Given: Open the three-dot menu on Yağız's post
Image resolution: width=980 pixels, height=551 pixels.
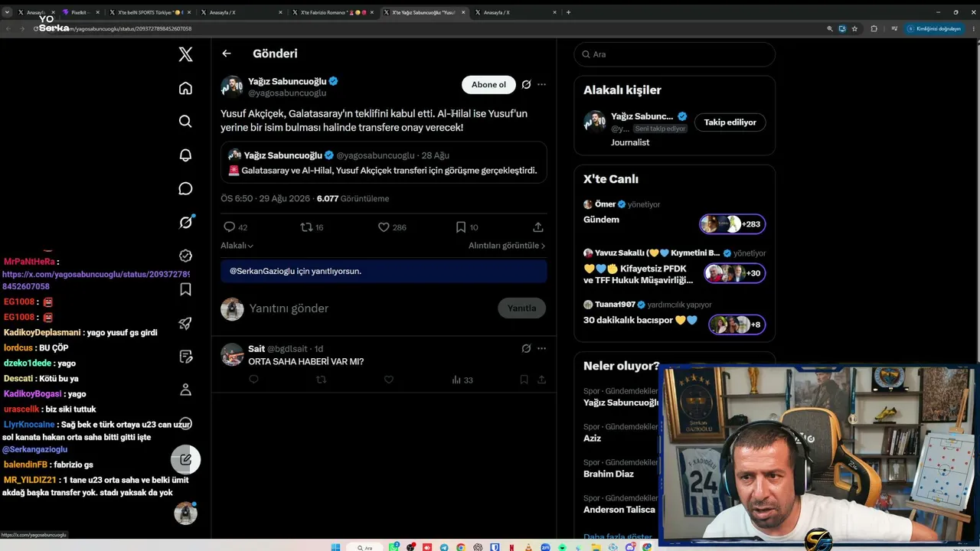Looking at the screenshot, I should [541, 84].
